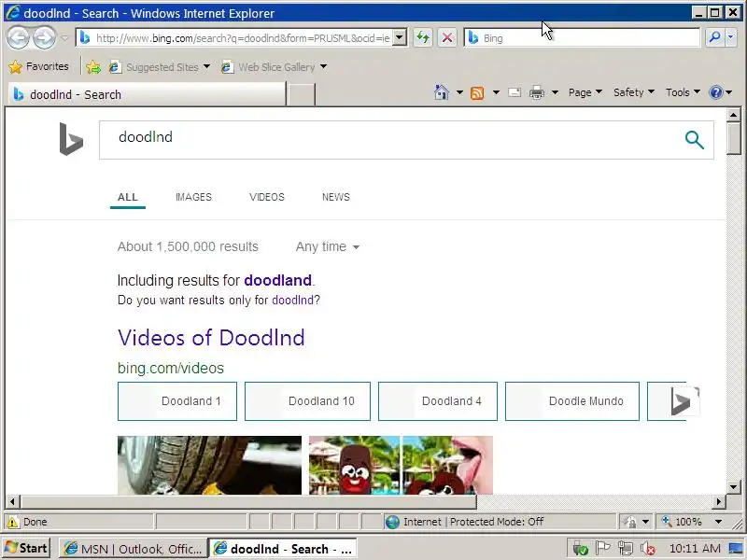The height and width of the screenshot is (560, 747).
Task: Click vertical scrollbar down arrow
Action: click(x=734, y=486)
